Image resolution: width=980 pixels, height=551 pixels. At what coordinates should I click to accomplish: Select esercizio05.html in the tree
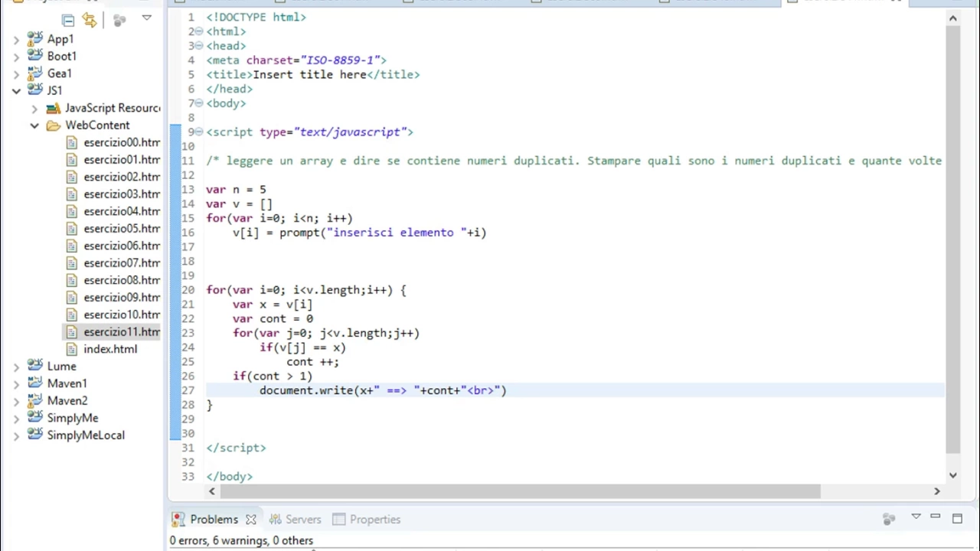point(122,228)
